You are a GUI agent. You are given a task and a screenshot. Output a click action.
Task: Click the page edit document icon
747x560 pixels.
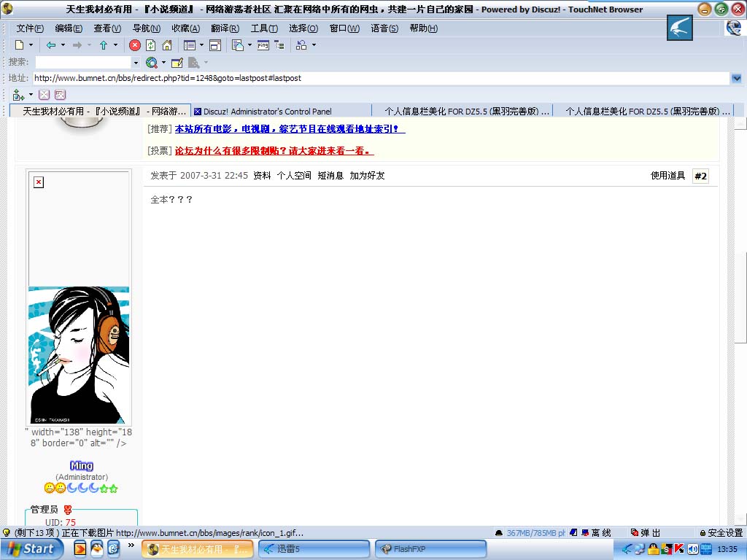(237, 45)
